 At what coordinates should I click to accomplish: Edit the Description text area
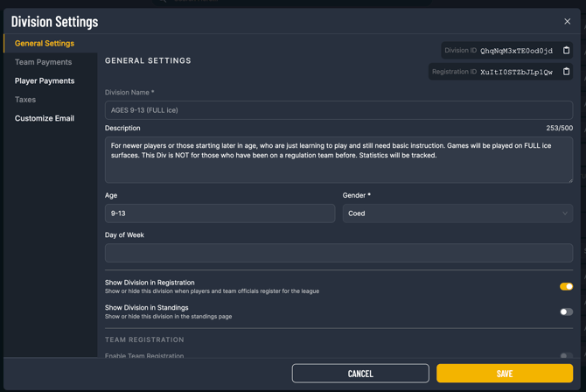click(x=338, y=159)
